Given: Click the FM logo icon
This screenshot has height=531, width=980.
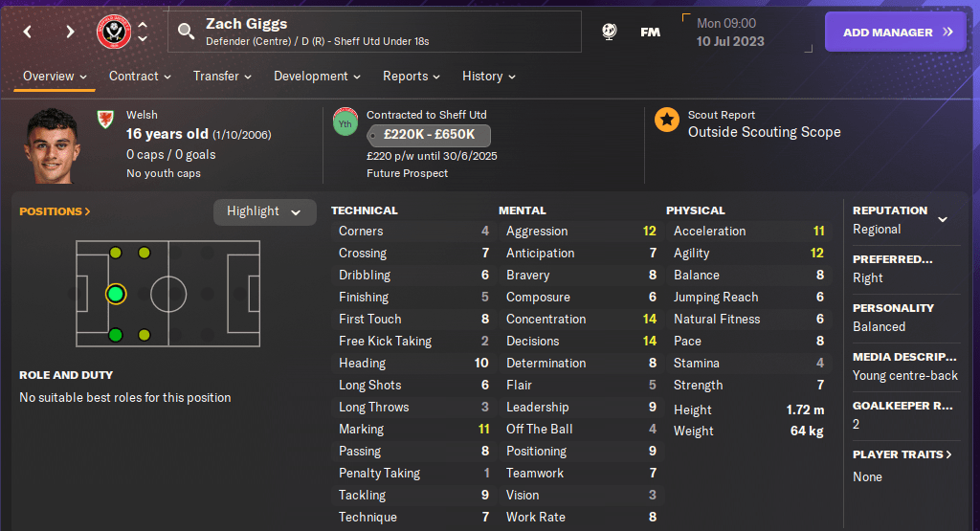Looking at the screenshot, I should 650,32.
